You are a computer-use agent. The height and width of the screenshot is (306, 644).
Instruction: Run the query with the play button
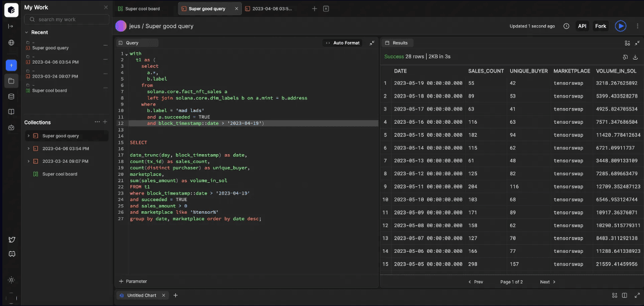621,26
